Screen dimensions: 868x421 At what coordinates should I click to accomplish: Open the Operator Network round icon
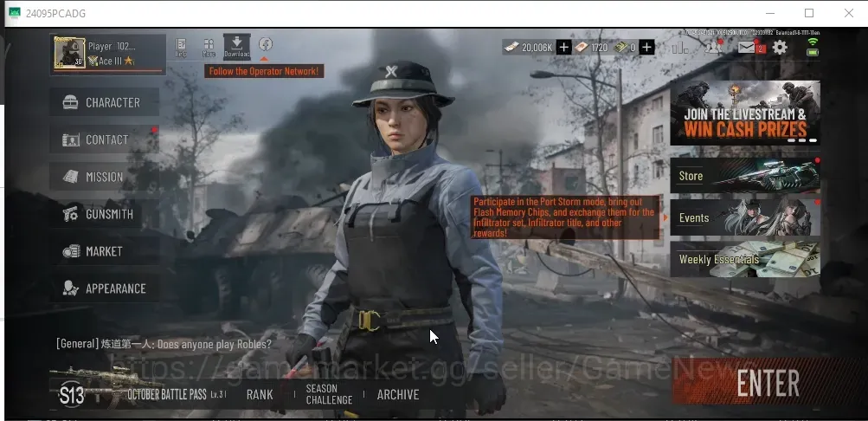[x=266, y=44]
